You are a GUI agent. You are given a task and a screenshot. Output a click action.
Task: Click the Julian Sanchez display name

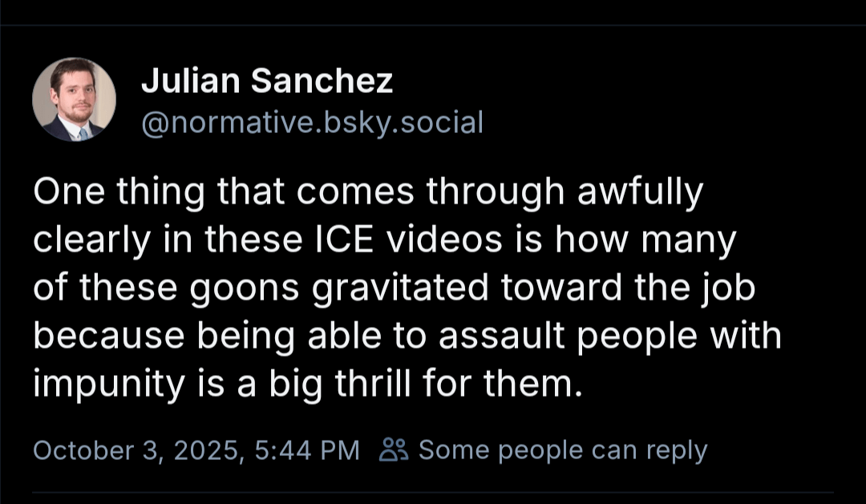coord(266,81)
